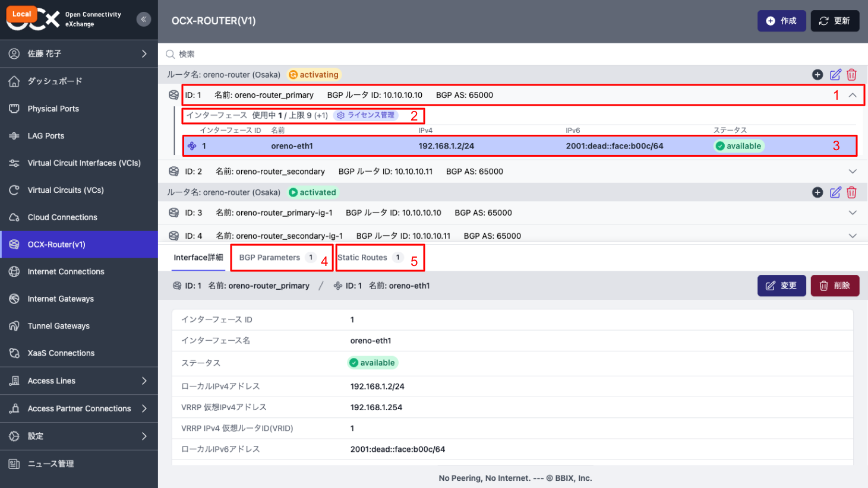Click the 変更 edit button
The width and height of the screenshot is (868, 488).
(x=781, y=286)
